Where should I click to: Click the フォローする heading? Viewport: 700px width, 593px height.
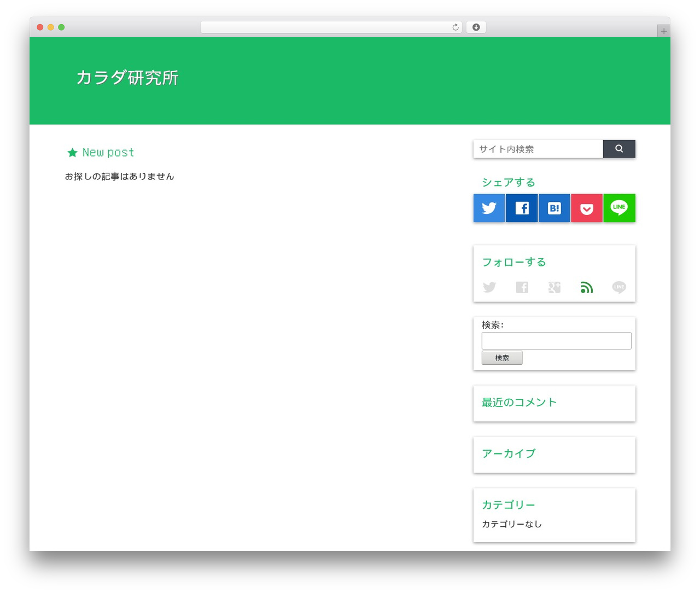pos(514,262)
